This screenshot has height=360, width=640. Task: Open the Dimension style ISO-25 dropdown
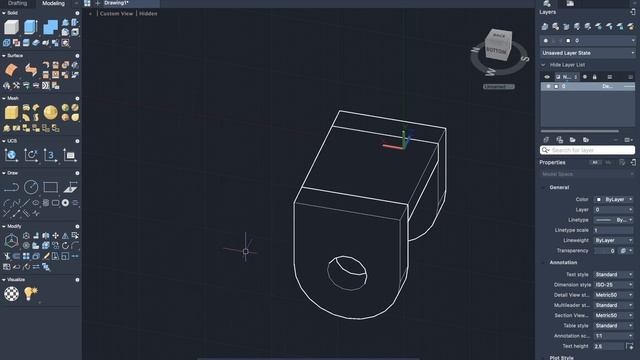pyautogui.click(x=613, y=284)
